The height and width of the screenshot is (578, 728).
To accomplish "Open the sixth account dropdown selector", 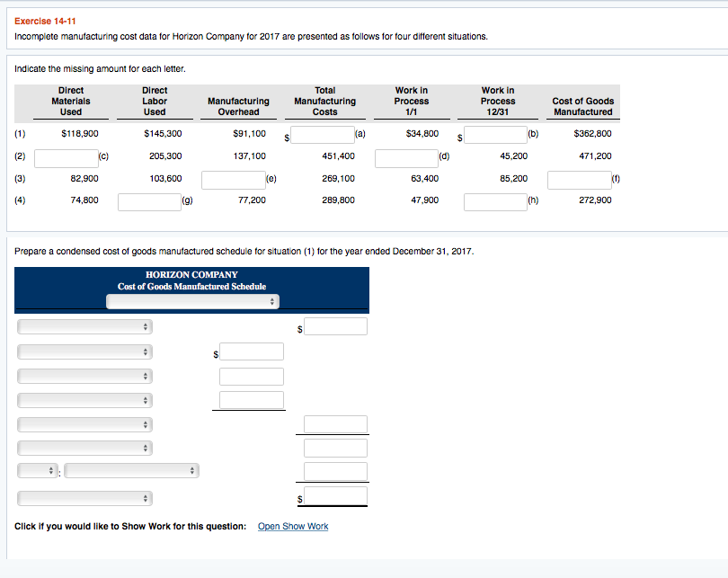I will coord(84,448).
